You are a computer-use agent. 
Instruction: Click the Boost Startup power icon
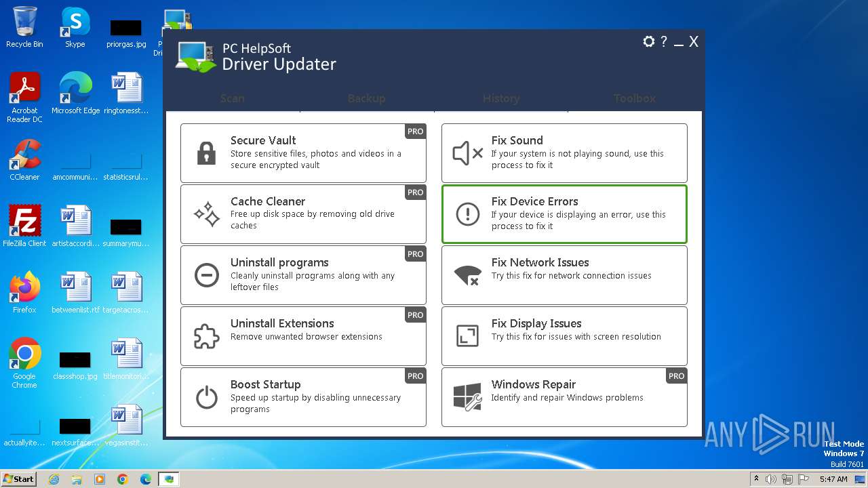[206, 397]
